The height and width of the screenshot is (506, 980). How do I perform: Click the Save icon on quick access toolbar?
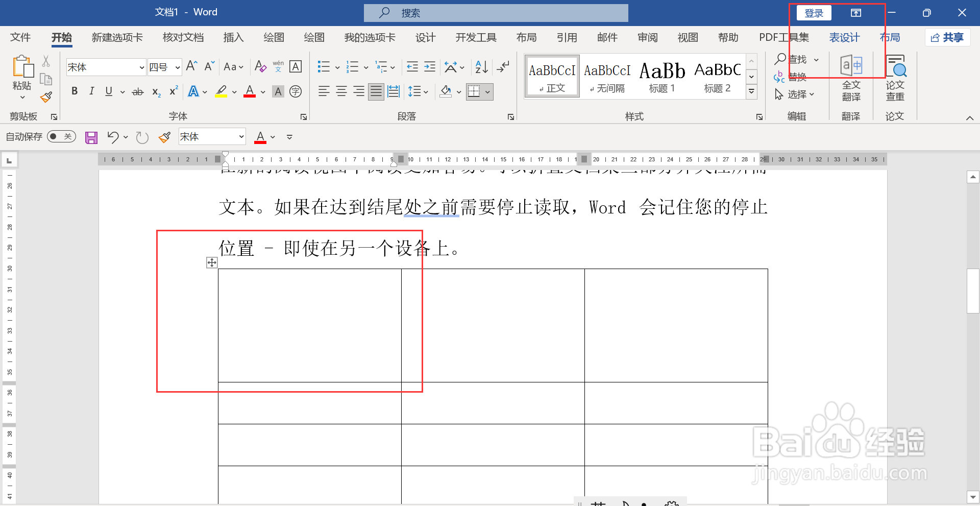tap(91, 136)
